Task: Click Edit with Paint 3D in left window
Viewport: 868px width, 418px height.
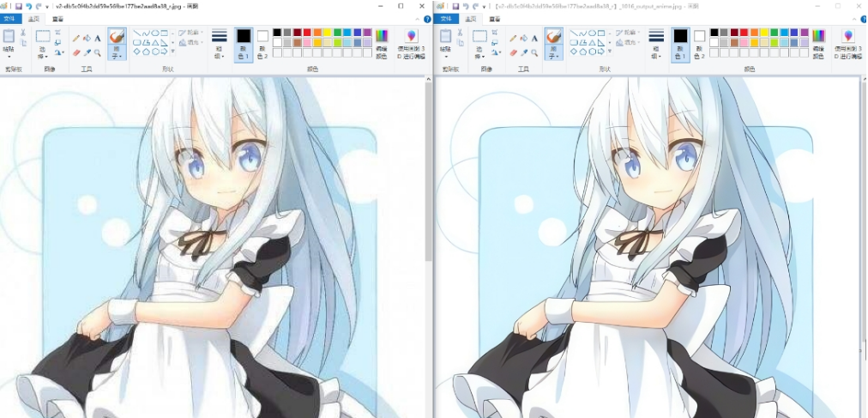Action: tap(412, 45)
